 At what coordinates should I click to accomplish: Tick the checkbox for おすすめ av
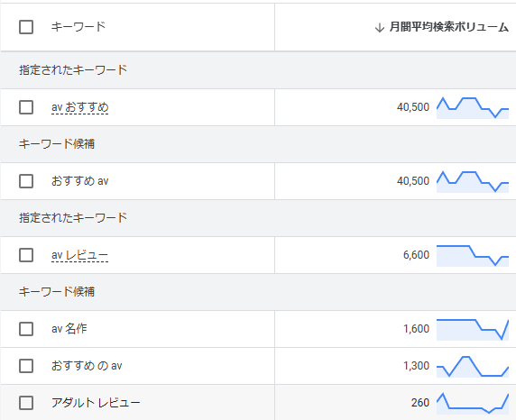26,181
